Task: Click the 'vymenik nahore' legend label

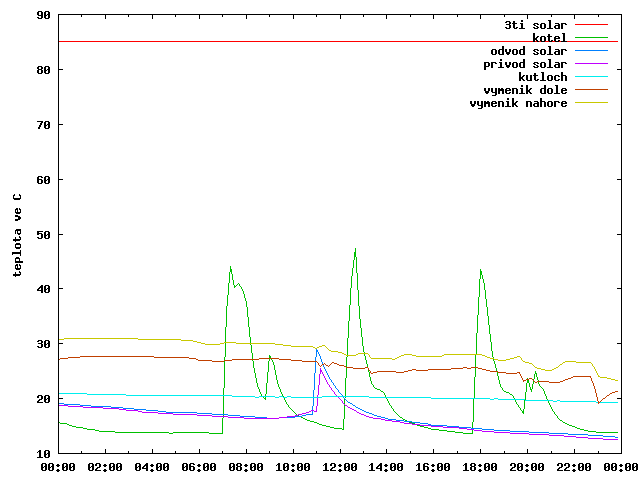Action: (518, 103)
